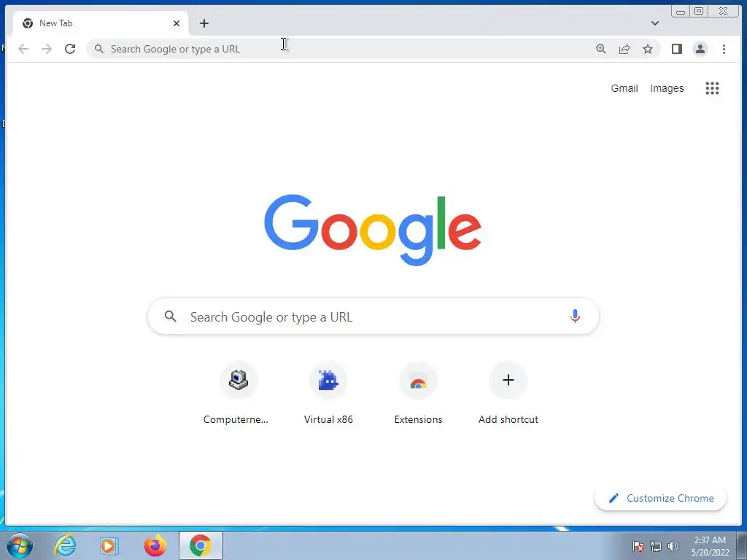This screenshot has width=747, height=560.
Task: Launch Windows Media Player from the taskbar
Action: click(109, 545)
